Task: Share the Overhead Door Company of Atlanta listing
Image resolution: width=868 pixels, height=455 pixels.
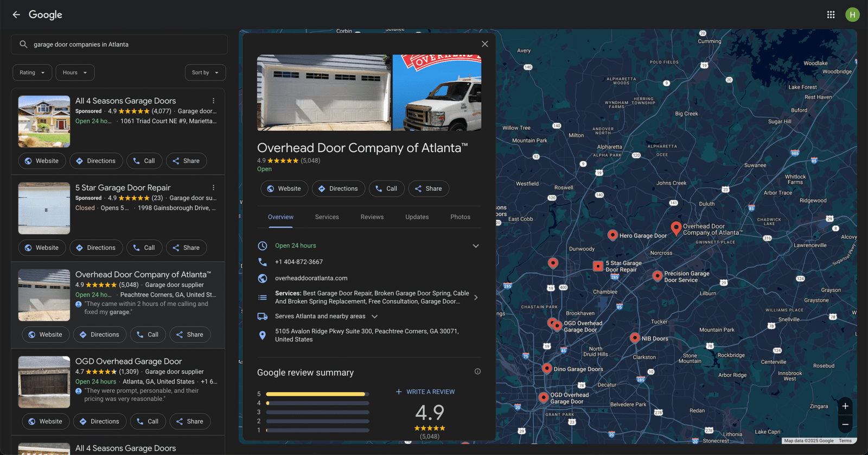Action: [190, 334]
